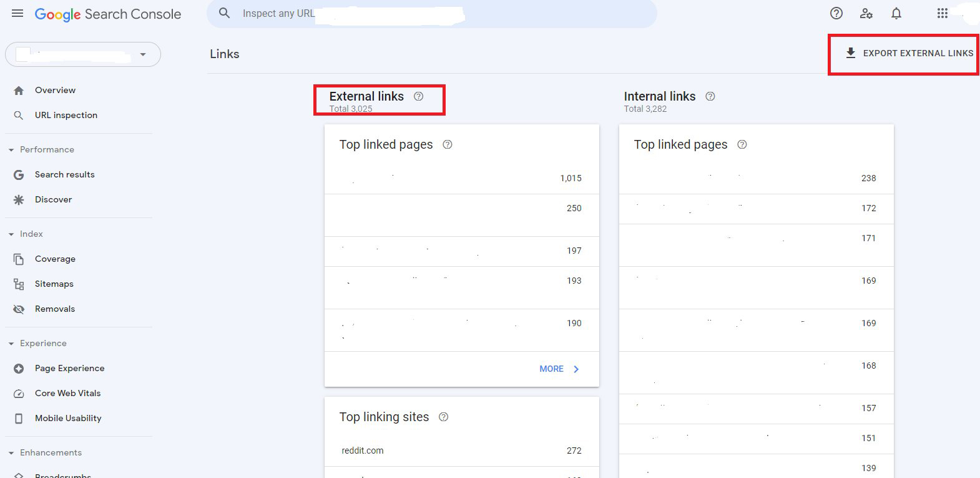980x478 pixels.
Task: Open Core Web Vitals report
Action: 67,393
